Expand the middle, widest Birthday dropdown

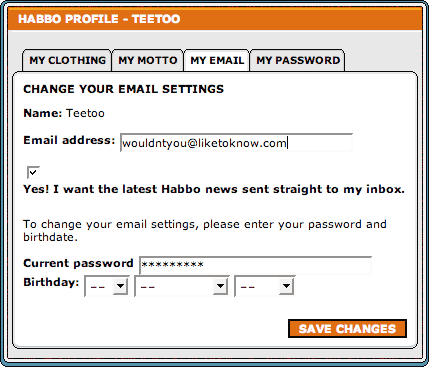coord(182,286)
